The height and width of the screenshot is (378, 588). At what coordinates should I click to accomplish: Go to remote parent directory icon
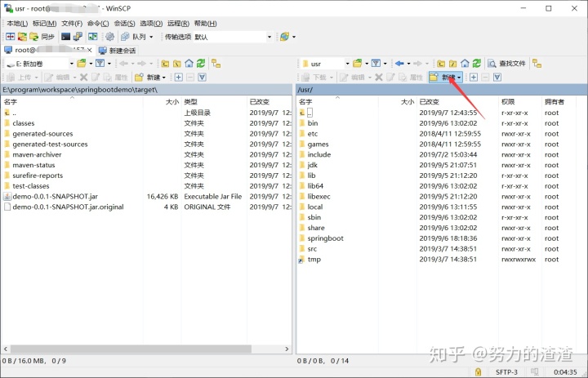[441, 64]
